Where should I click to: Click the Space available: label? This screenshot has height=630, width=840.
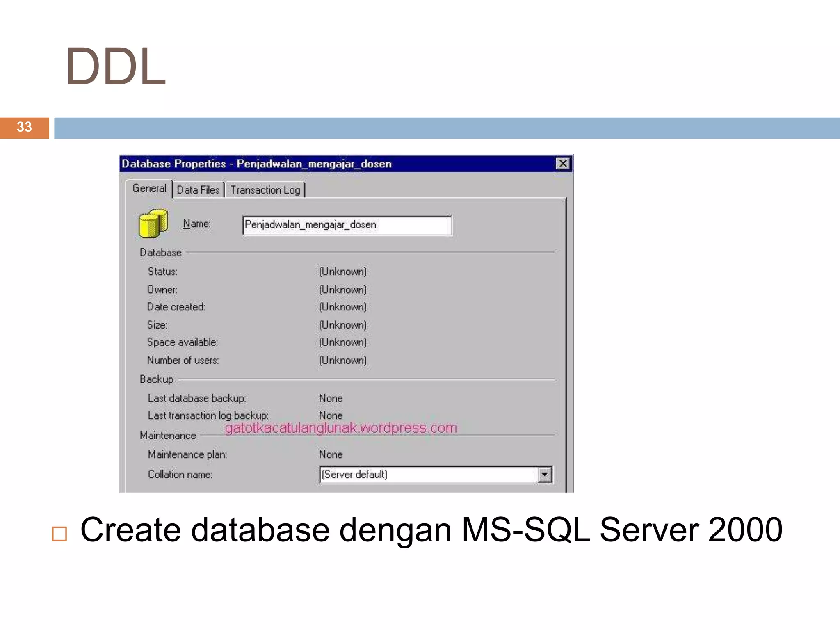[x=183, y=342]
